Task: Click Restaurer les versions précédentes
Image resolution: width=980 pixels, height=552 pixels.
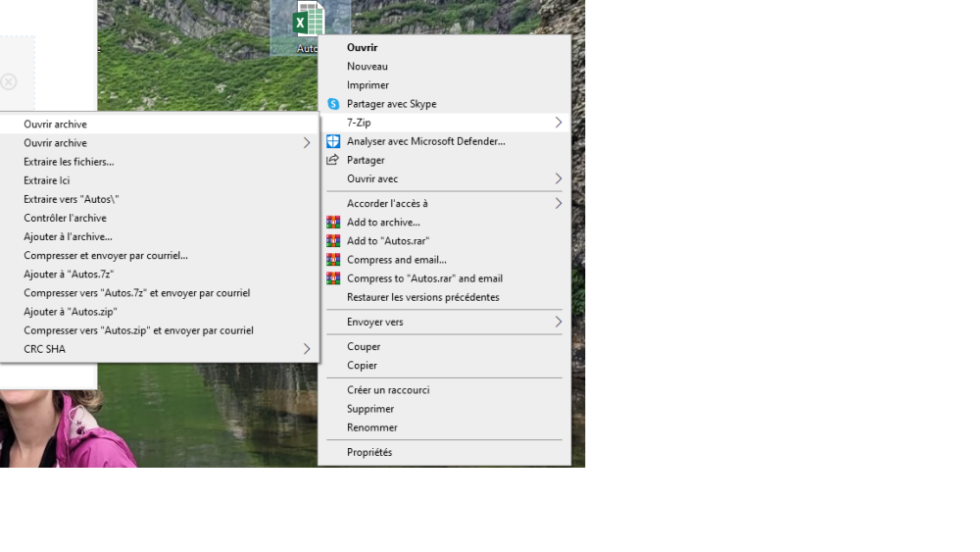Action: (x=422, y=297)
